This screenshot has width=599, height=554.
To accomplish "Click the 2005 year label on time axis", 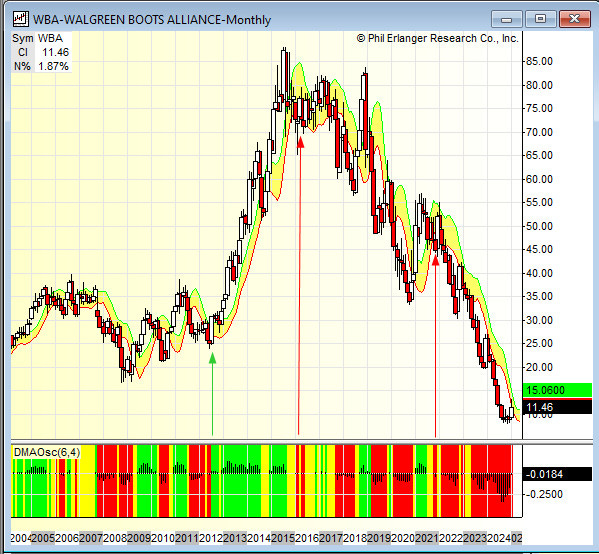I will (x=43, y=538).
